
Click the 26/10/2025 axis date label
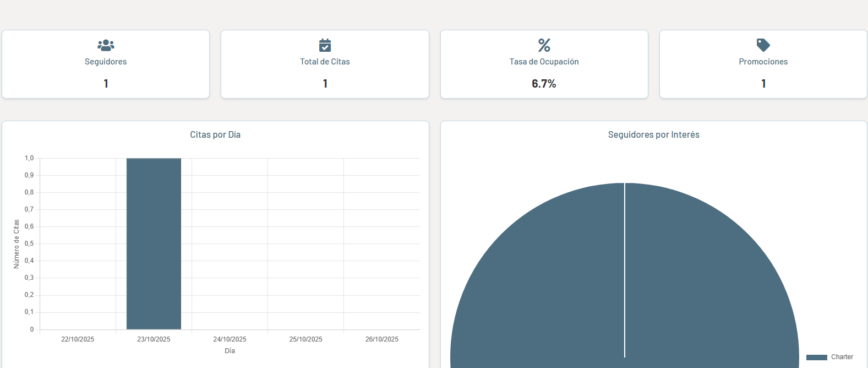click(x=382, y=339)
